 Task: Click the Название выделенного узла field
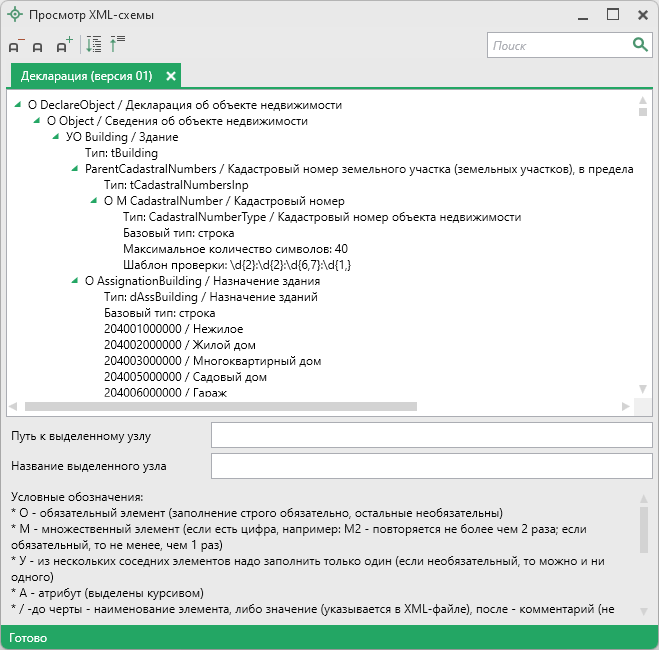tap(431, 466)
